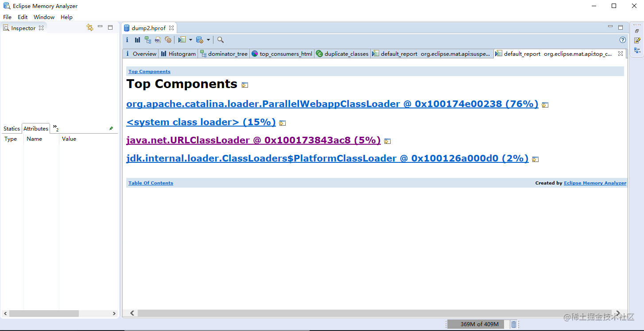The height and width of the screenshot is (331, 644).
Task: Maximize the Inspector view
Action: [x=110, y=27]
